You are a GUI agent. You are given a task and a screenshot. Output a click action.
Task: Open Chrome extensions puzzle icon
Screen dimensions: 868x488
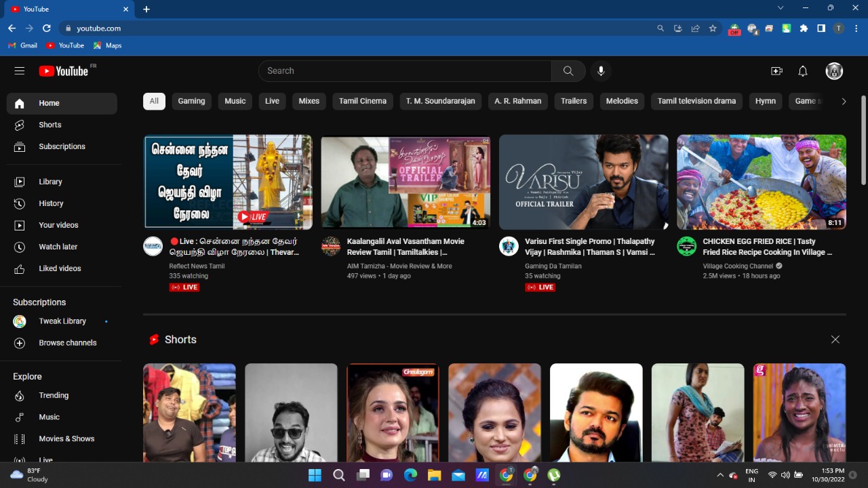tap(804, 28)
